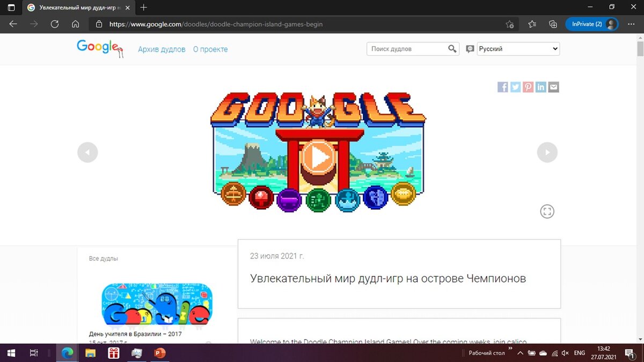
Task: Open doodle in fullscreen mode
Action: click(547, 211)
